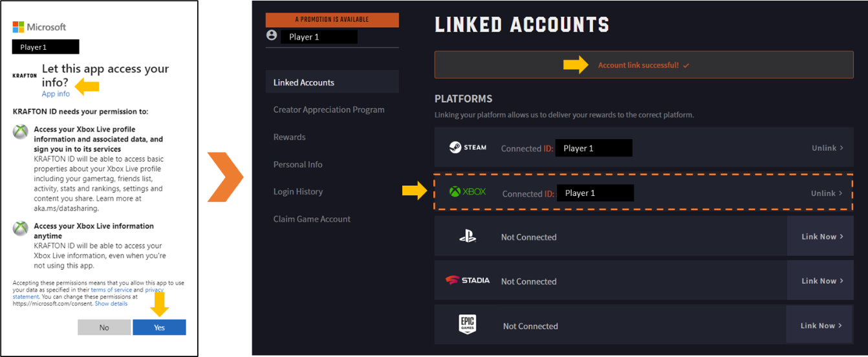Select Linked Accounts in sidebar menu
Screen dimensions: 868x357
coord(304,83)
